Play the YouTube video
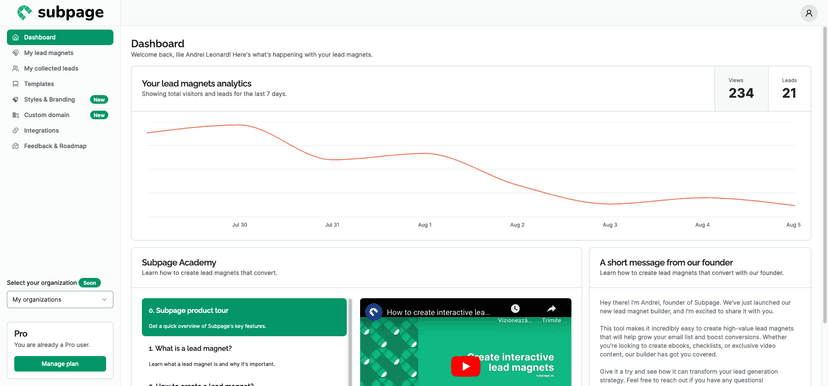Screen dimensions: 828x386 465,366
